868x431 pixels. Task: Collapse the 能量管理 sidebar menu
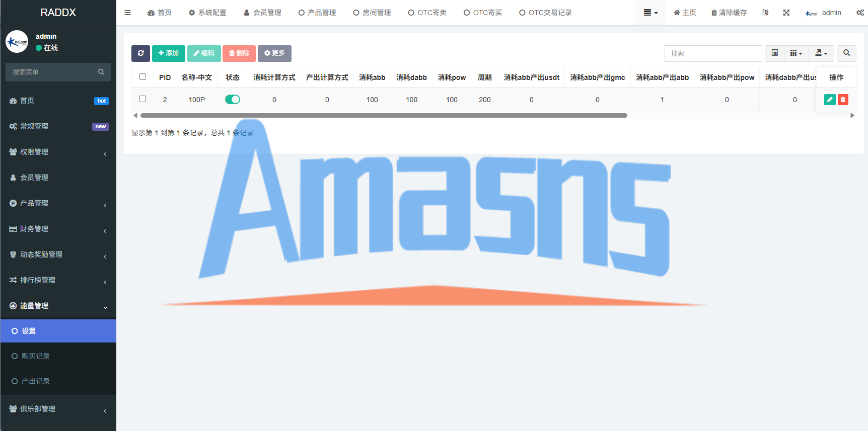coord(58,306)
